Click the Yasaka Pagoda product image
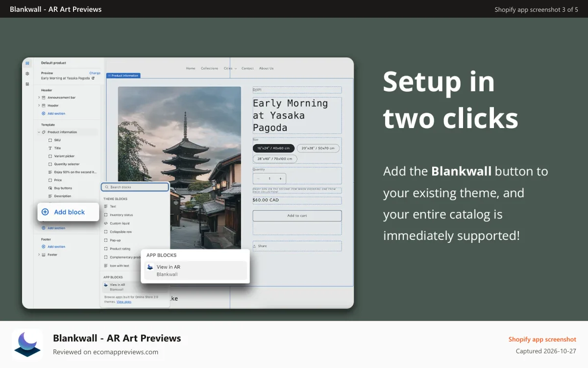 click(x=179, y=169)
